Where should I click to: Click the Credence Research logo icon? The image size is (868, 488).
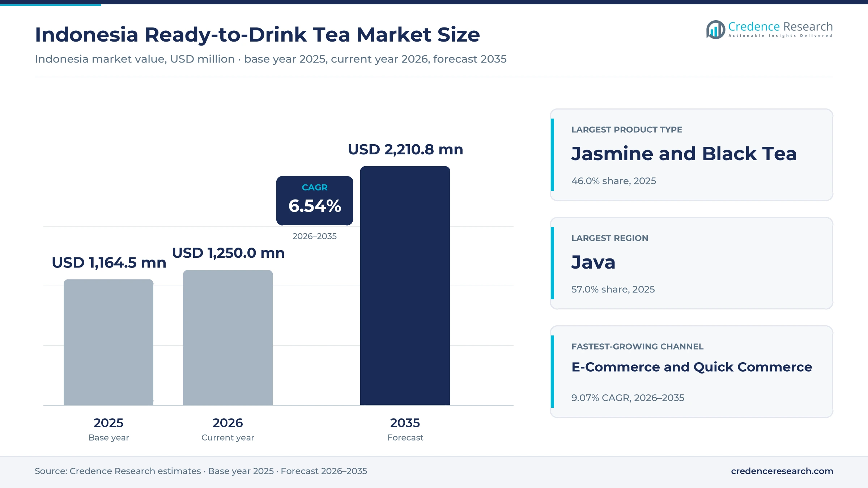click(x=716, y=30)
